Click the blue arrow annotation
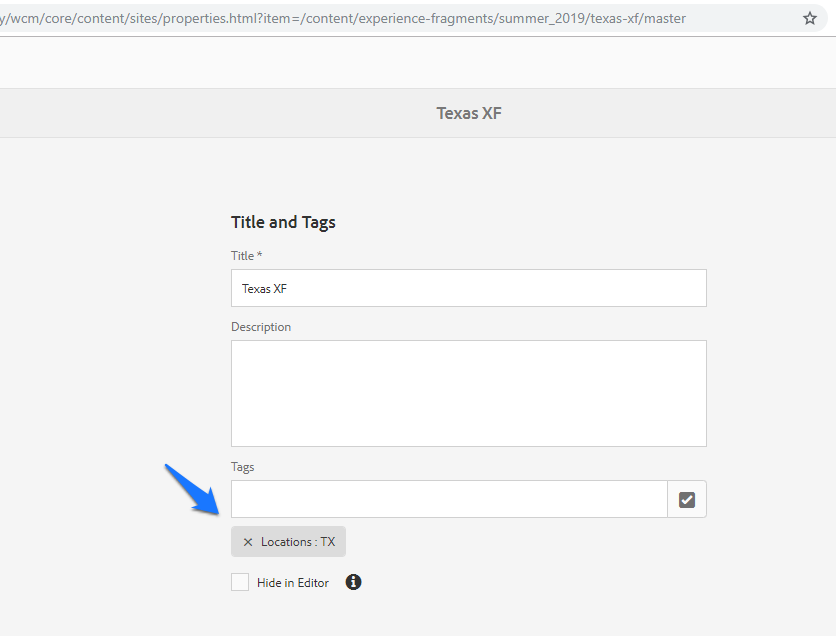The height and width of the screenshot is (636, 836). 193,489
